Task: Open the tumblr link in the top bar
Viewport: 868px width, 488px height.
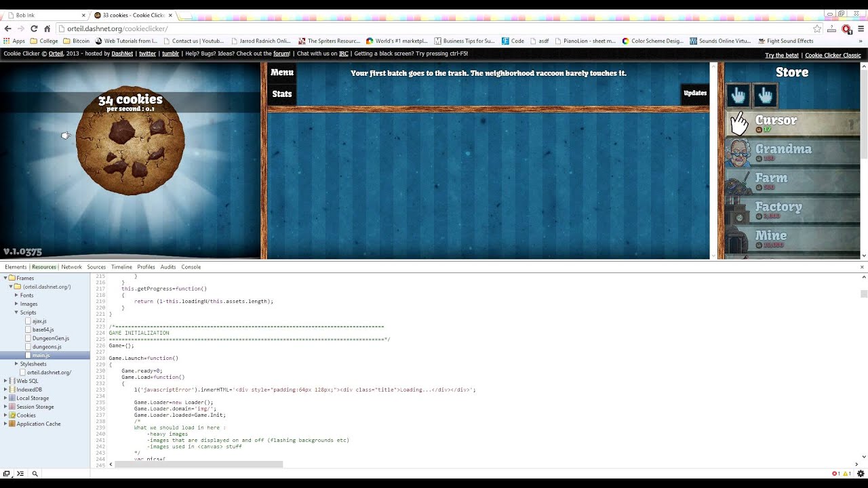Action: pyautogui.click(x=170, y=54)
